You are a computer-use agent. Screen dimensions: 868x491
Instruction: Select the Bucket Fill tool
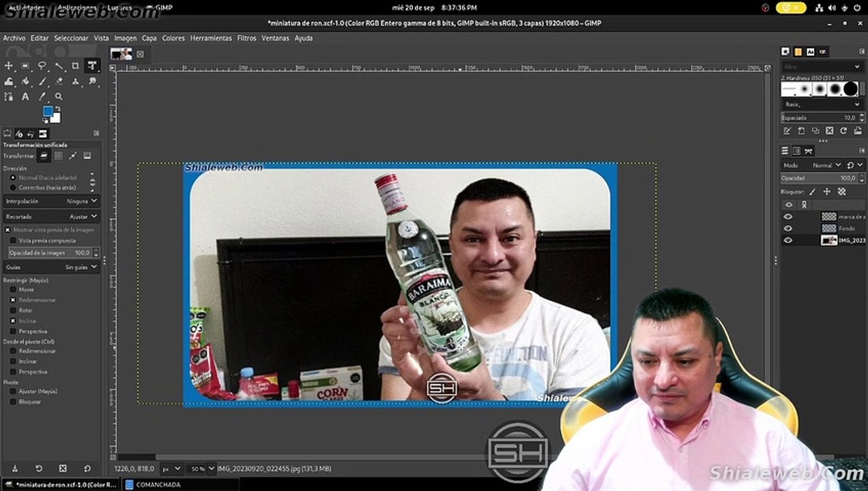point(25,81)
